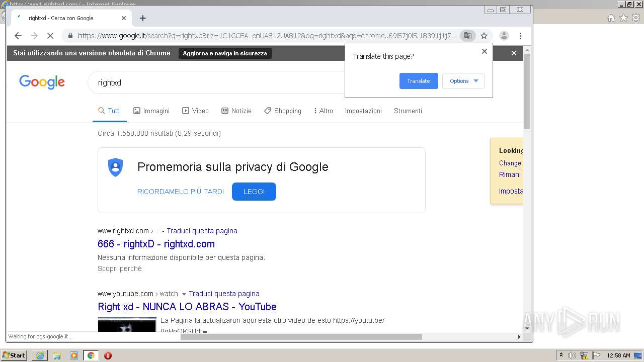Screen dimensions: 644x362
Task: Click Circa 1.550.000 risultati text
Action: (159, 133)
